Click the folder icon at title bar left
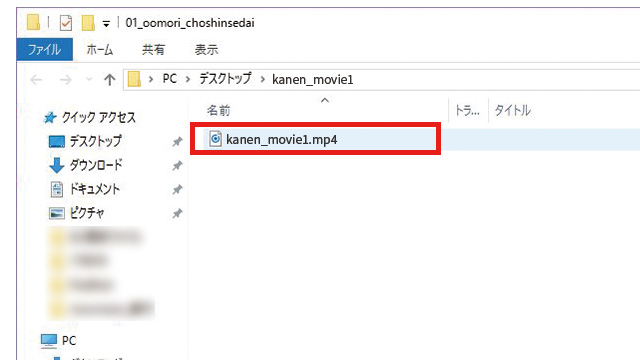Screen dimensions: 640x360 click(33, 22)
